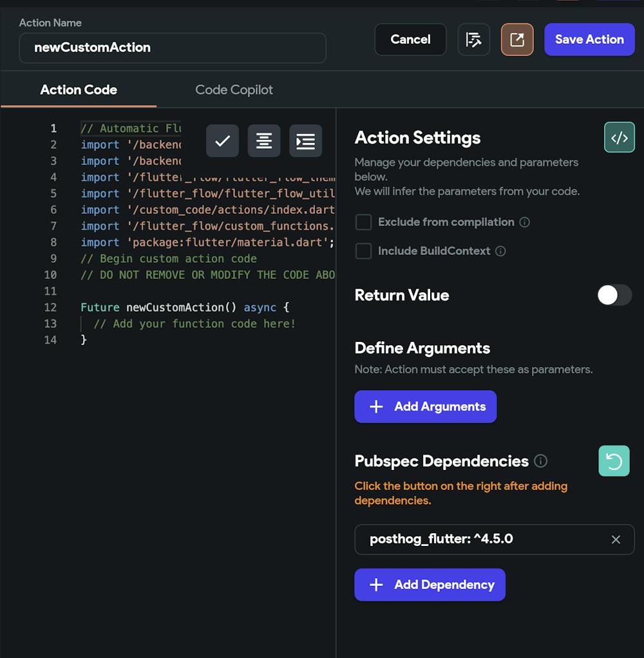The image size is (644, 658).
Task: Click the Action Name input field
Action: click(x=173, y=48)
